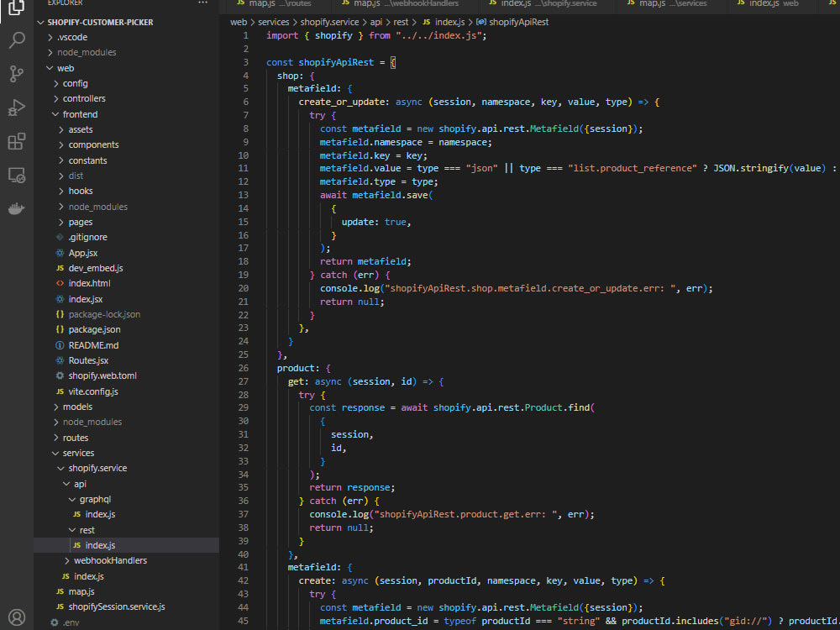Open shopifySession.service.js file
This screenshot has width=840, height=630.
(116, 606)
